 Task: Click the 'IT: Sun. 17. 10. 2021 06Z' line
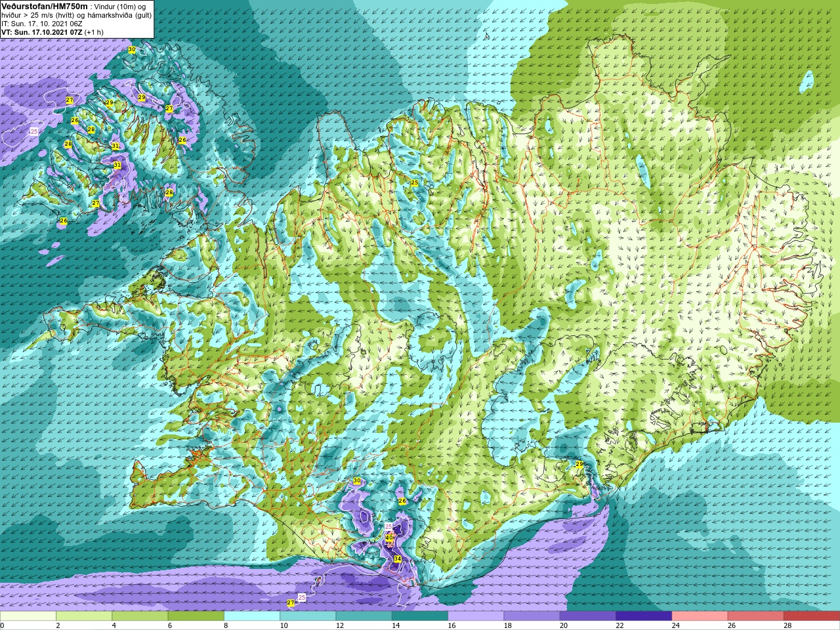pyautogui.click(x=42, y=24)
